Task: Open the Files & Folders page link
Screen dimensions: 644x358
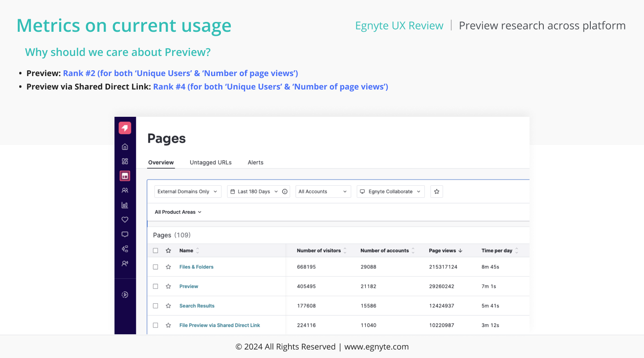Action: pos(196,267)
